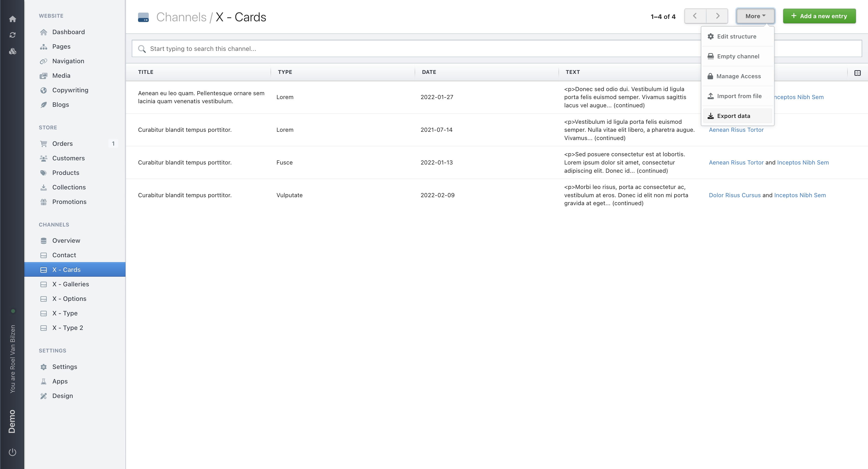Switch to the X - Galleries channel
This screenshot has width=868, height=469.
(x=71, y=284)
